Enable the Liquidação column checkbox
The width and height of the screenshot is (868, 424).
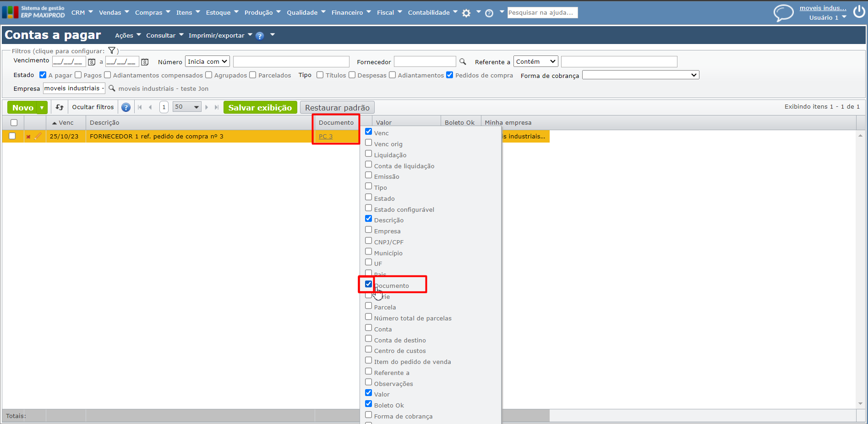coord(368,154)
